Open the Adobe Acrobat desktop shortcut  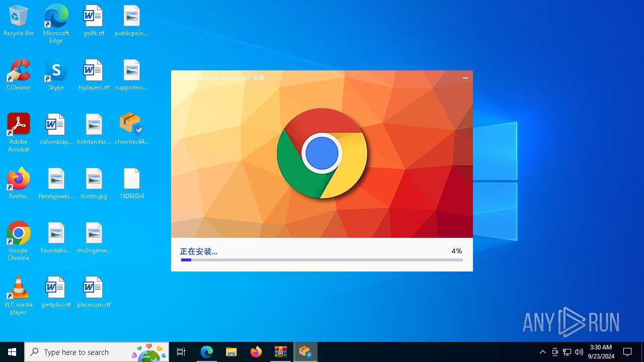[x=19, y=133]
